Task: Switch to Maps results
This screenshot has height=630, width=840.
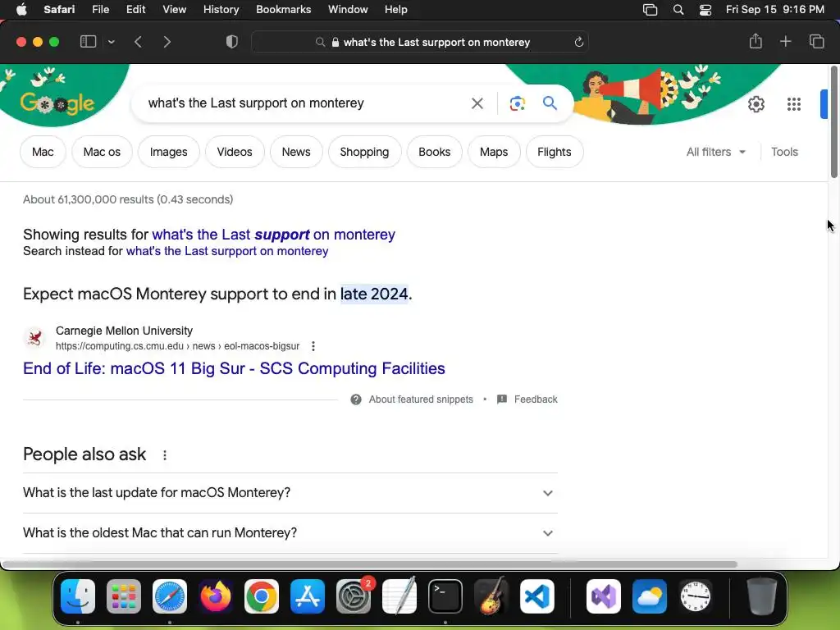Action: pos(494,152)
